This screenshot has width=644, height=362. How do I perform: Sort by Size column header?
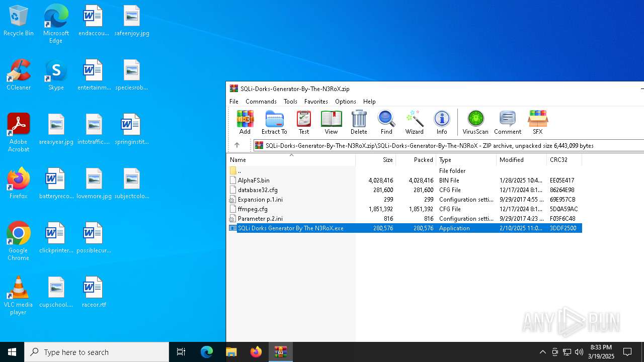[x=376, y=160]
